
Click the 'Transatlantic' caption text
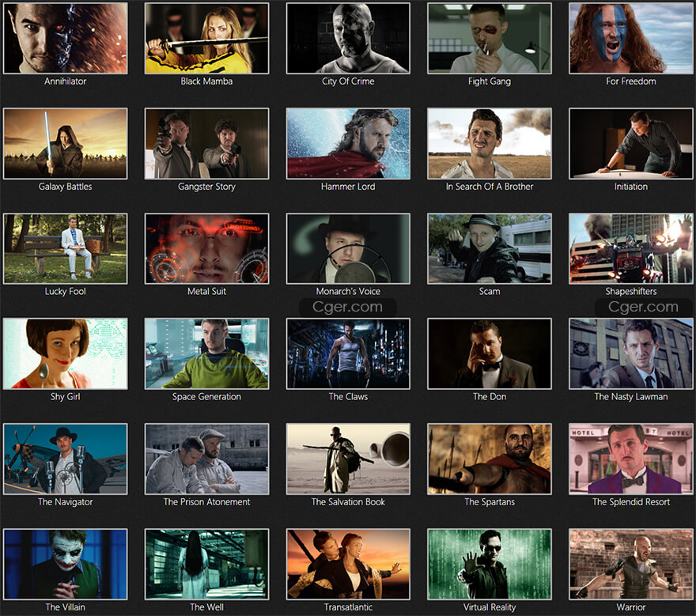(x=348, y=607)
